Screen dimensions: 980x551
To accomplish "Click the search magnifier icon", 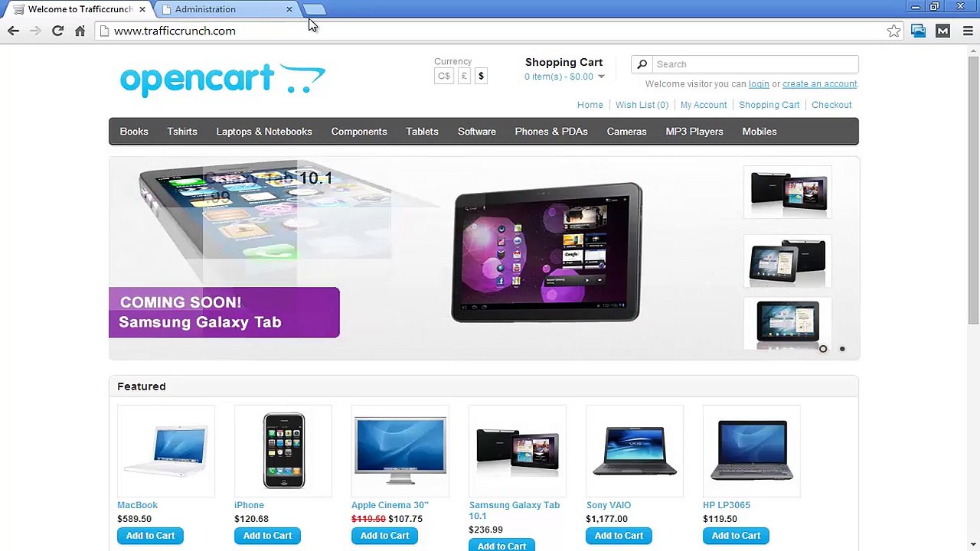I will point(642,64).
